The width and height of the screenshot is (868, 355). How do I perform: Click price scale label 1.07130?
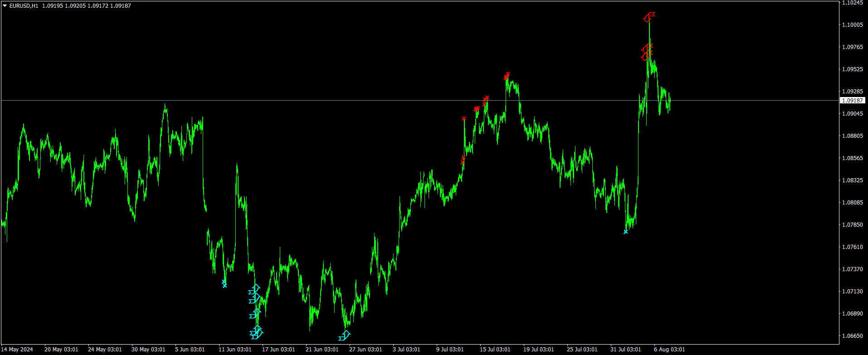point(853,292)
